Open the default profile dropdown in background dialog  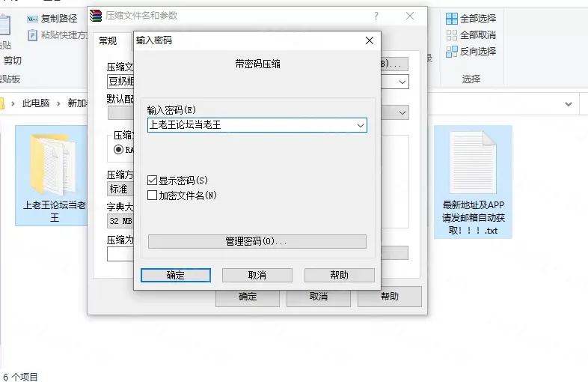[x=402, y=112]
